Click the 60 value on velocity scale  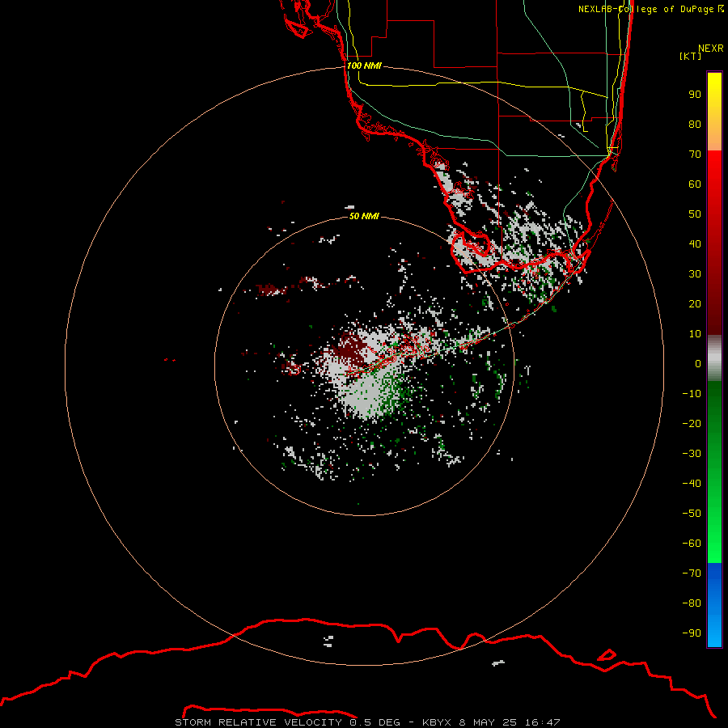695,184
